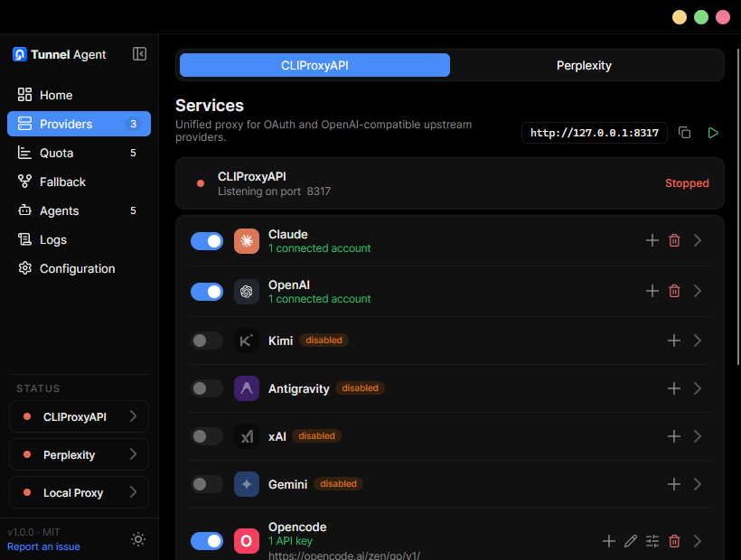741x560 pixels.
Task: Enable the Kimi provider toggle
Action: pos(207,341)
